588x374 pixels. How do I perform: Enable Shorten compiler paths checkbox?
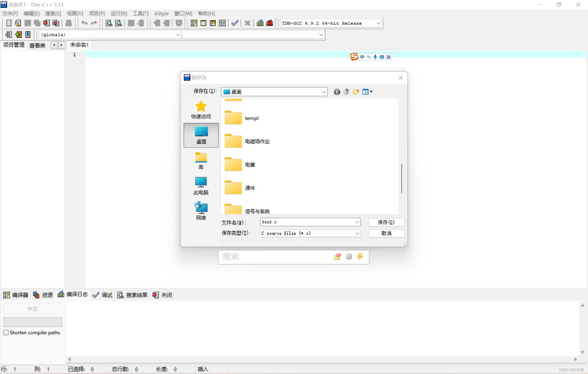click(6, 333)
